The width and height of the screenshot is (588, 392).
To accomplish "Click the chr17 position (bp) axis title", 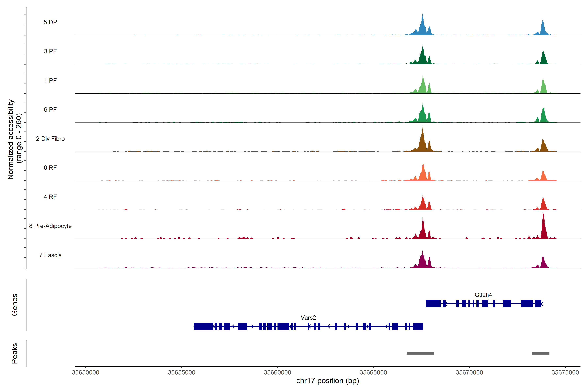I will pyautogui.click(x=327, y=381).
